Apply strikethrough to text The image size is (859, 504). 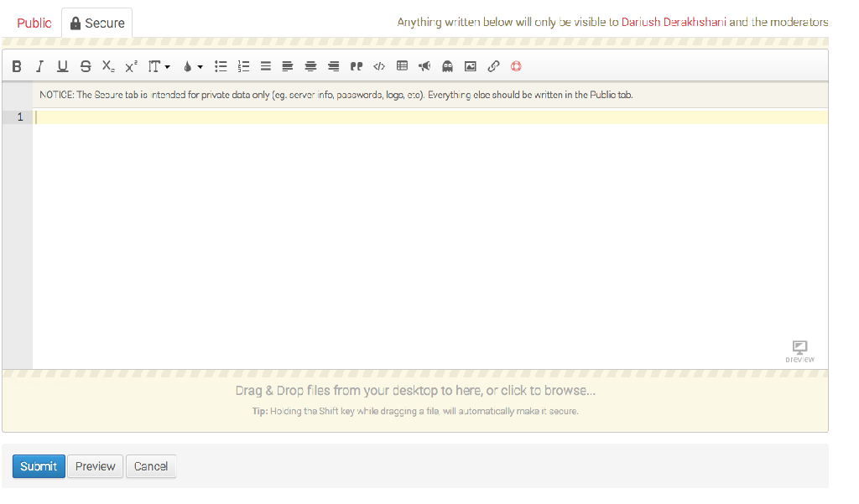(x=86, y=66)
